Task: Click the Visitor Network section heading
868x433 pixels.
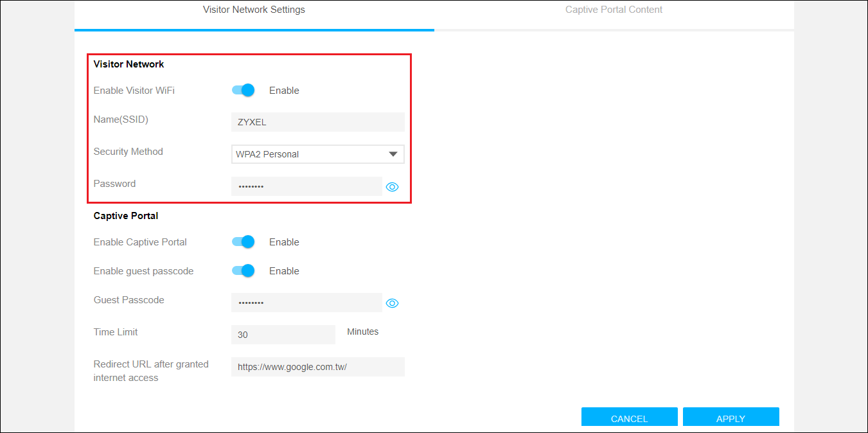Action: [x=128, y=64]
